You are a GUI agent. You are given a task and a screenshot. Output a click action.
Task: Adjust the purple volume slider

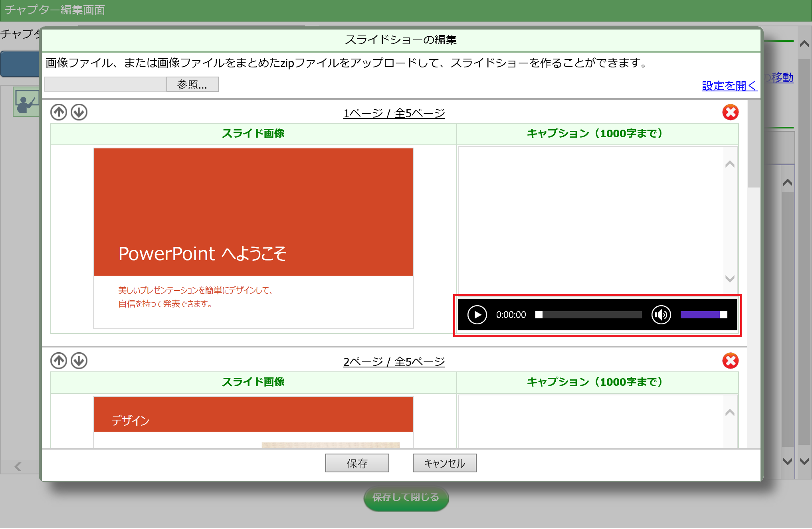[704, 315]
